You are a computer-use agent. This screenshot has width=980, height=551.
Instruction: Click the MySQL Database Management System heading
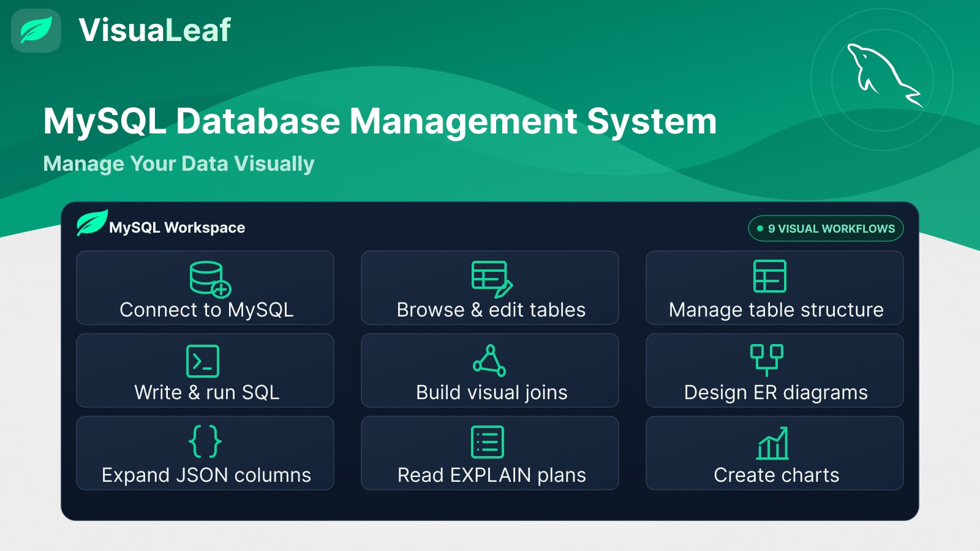coord(380,121)
